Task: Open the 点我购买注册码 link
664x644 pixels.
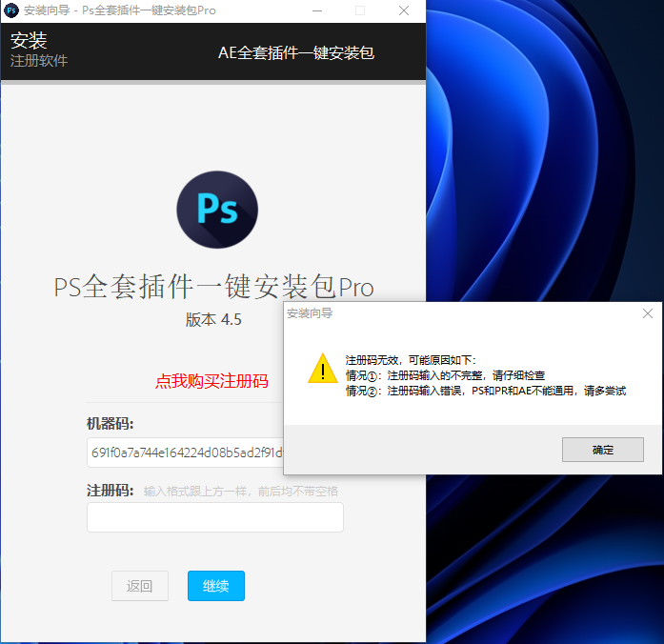Action: (211, 381)
